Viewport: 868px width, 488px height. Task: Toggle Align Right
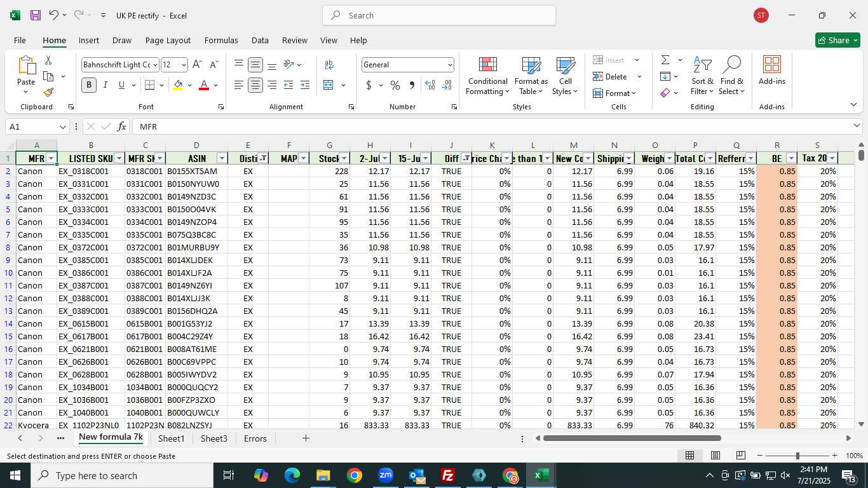[272, 85]
